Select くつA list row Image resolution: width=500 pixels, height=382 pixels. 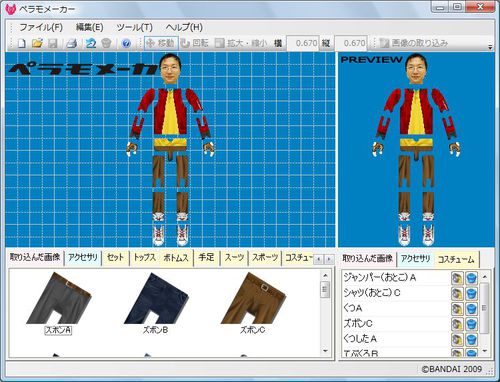[395, 308]
